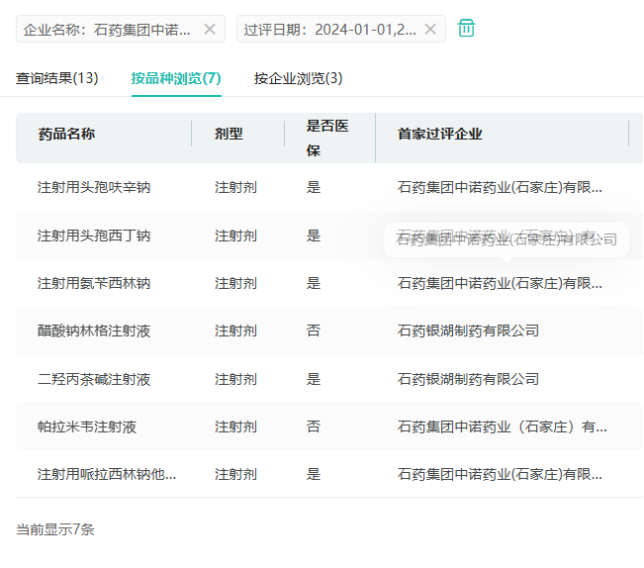Click 二羟丙茶碱注射液 drug name
Viewport: 644px width, 568px height.
click(x=94, y=379)
